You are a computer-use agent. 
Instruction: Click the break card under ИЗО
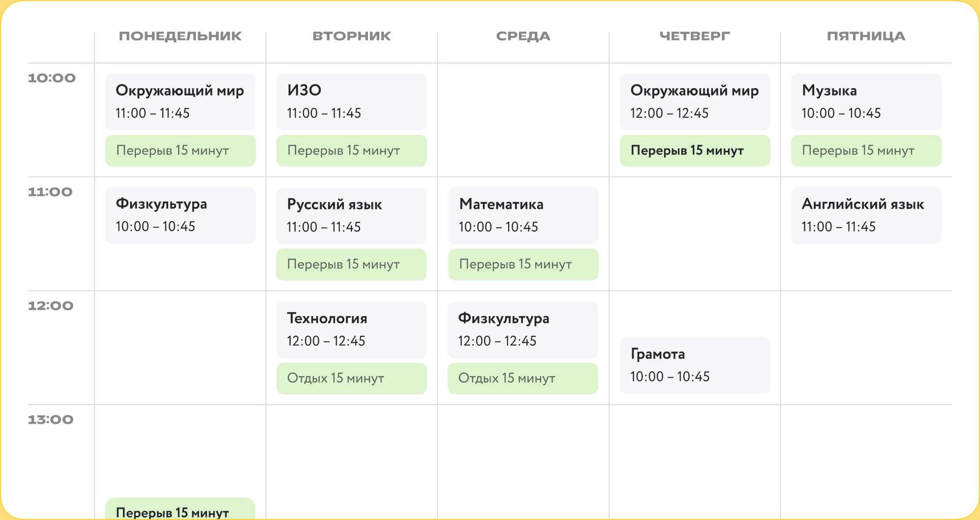click(352, 151)
